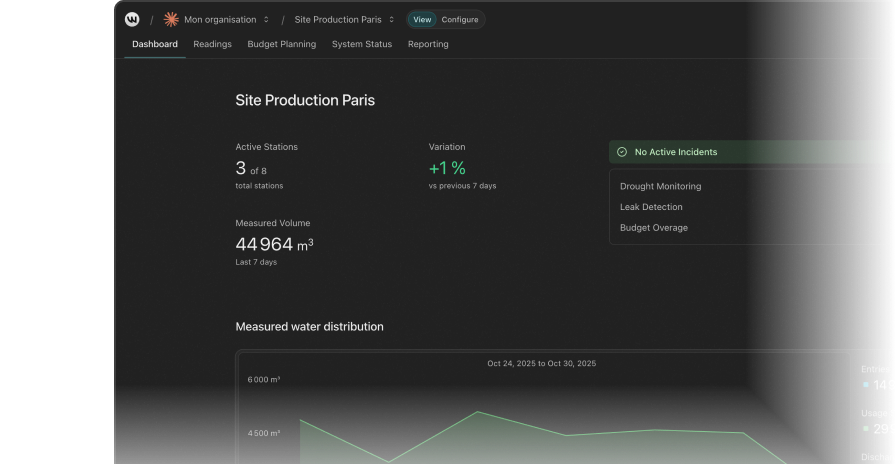This screenshot has height=464, width=896.
Task: Click the checkmark icon beside No Active Incidents
Action: click(x=622, y=152)
